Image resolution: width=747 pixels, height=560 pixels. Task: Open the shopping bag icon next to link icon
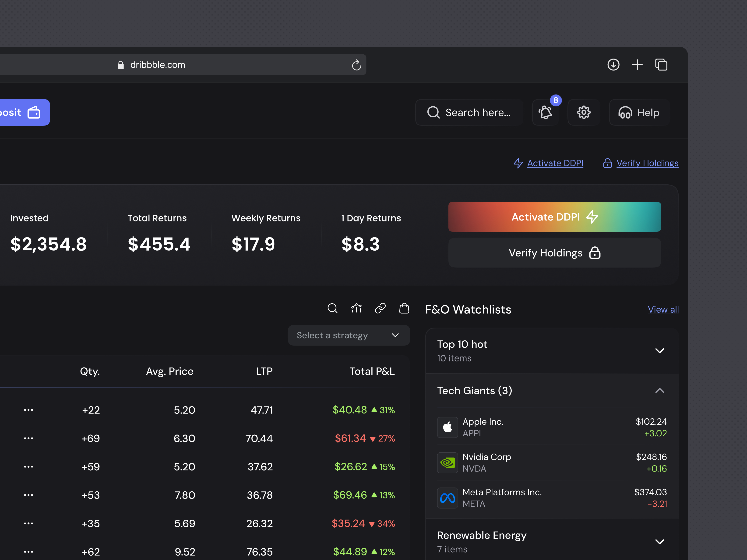tap(404, 308)
